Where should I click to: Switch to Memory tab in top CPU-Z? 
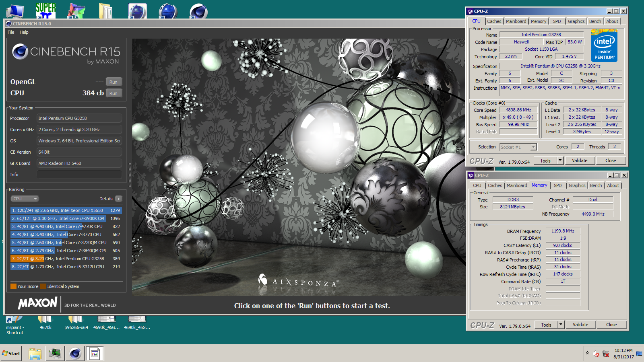[539, 21]
